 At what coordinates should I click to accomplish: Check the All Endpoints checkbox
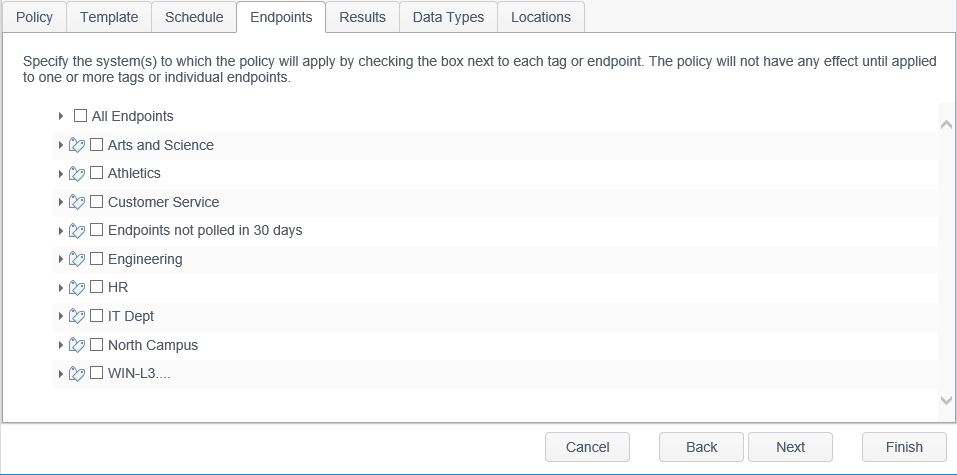click(x=81, y=116)
